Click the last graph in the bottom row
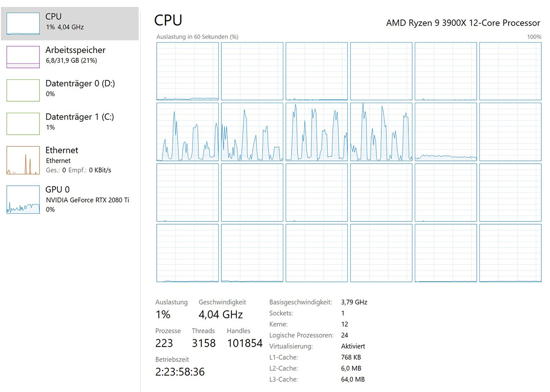This screenshot has height=392, width=550. coord(510,253)
